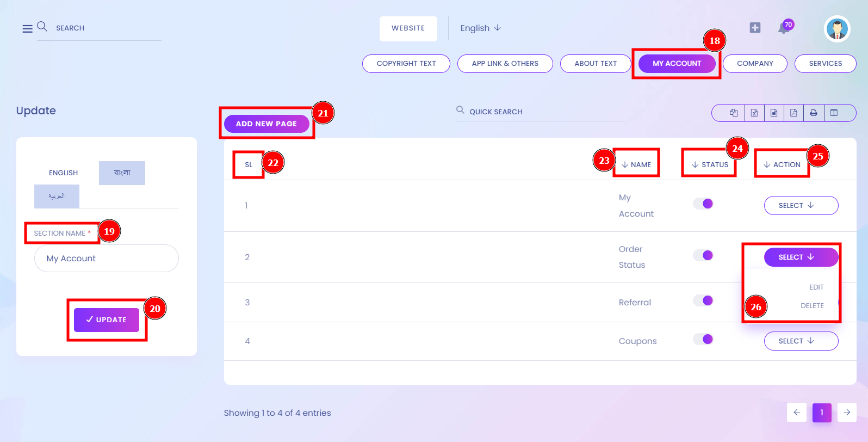This screenshot has height=442, width=868.
Task: Print table using printer icon
Action: 814,113
